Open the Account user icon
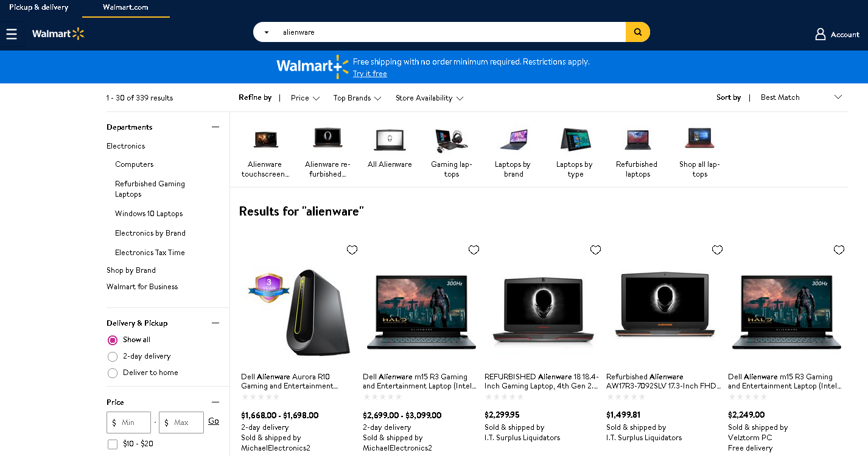This screenshot has height=456, width=868. (x=820, y=34)
